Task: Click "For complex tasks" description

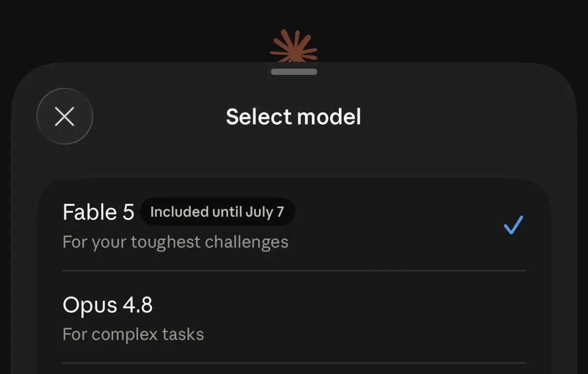Action: pyautogui.click(x=133, y=335)
